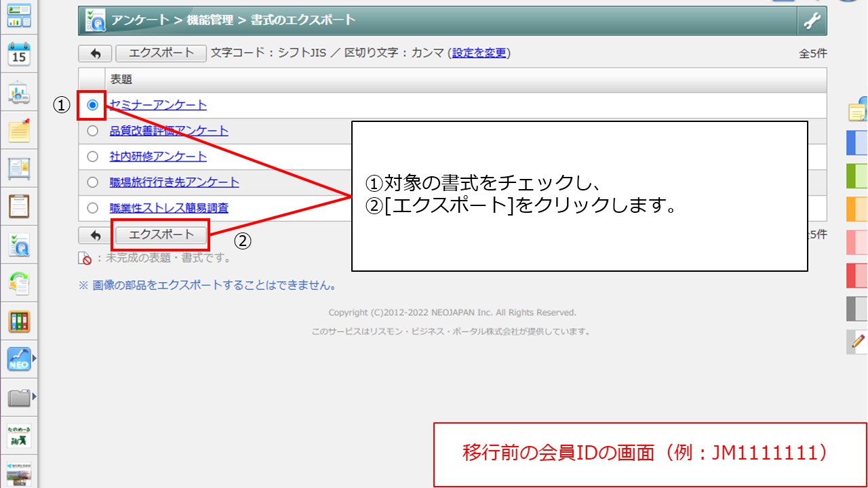Go back using the bottom arrow button
Image resolution: width=868 pixels, height=488 pixels.
tap(96, 235)
